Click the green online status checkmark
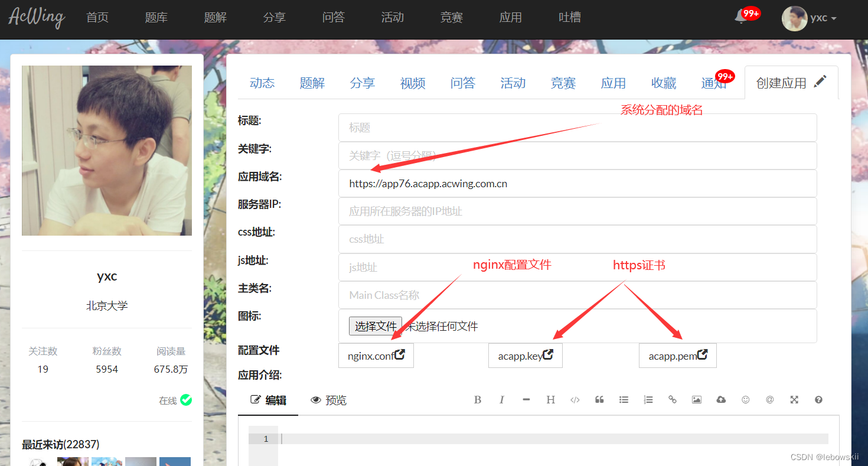 click(x=186, y=400)
